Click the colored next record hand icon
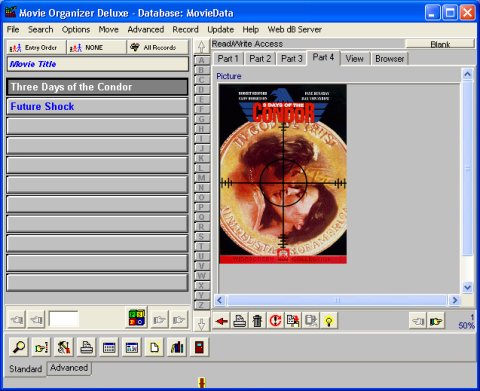 click(x=436, y=321)
